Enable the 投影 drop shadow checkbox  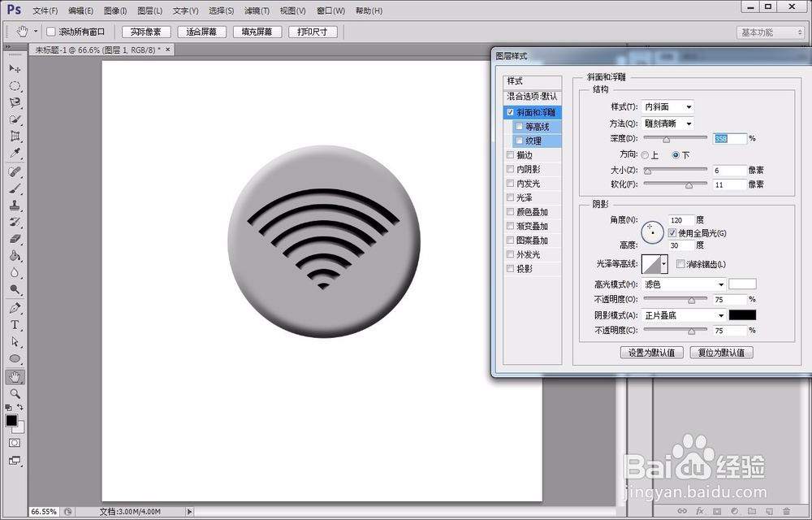[x=511, y=269]
